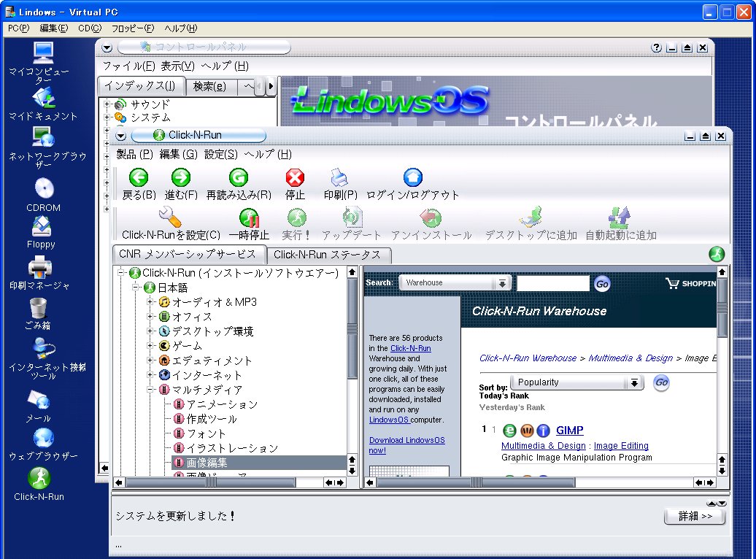The image size is (756, 559).
Task: Open ログイン/ログアウト from the toolbar
Action: click(x=413, y=177)
